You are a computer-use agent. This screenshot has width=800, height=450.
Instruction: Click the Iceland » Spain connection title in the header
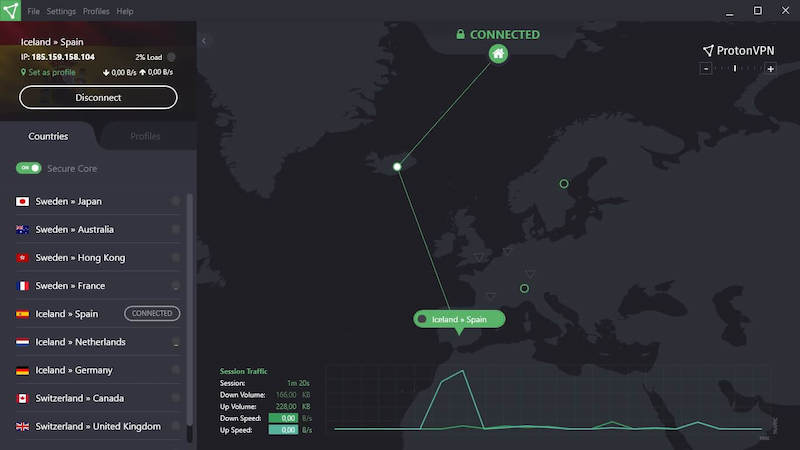[x=52, y=42]
